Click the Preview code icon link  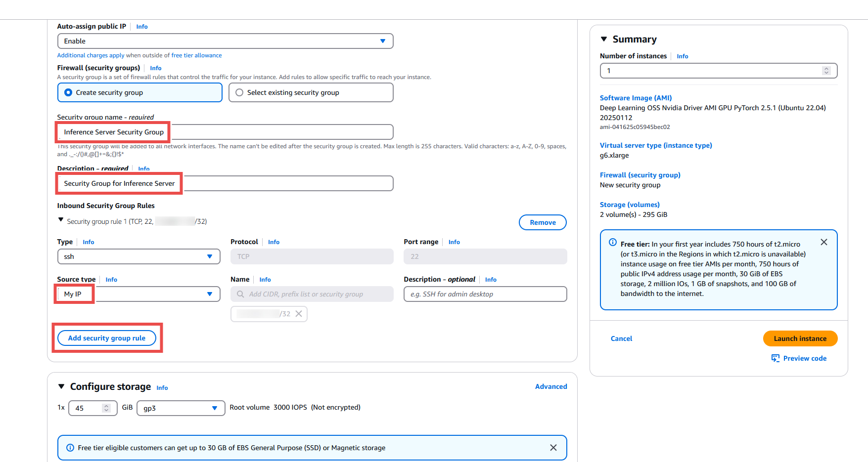[x=799, y=358]
